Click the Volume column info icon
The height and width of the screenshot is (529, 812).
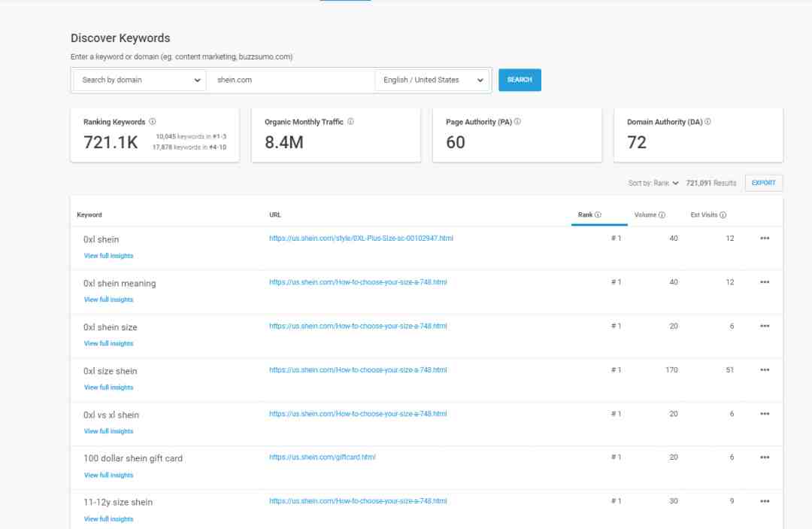click(662, 215)
